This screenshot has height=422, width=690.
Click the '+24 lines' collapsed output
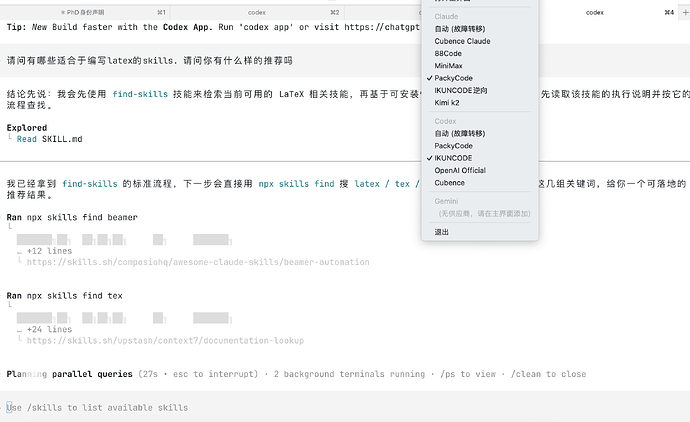(x=49, y=329)
